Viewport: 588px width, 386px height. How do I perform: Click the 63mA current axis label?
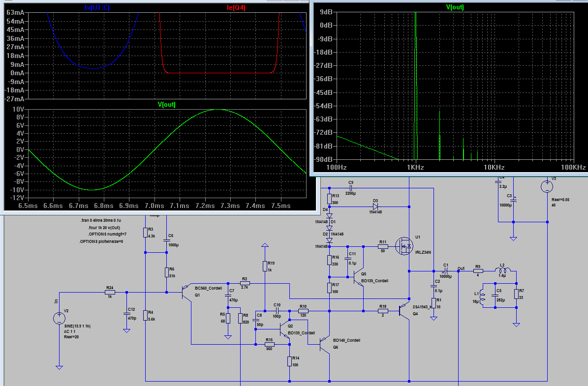click(x=15, y=13)
